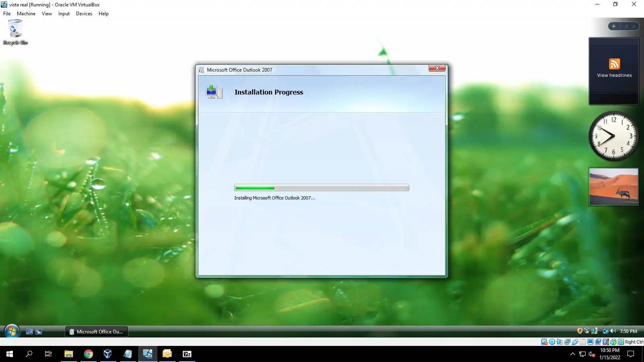Open Google Chrome from the Windows taskbar
This screenshot has width=644, height=362.
(88, 354)
